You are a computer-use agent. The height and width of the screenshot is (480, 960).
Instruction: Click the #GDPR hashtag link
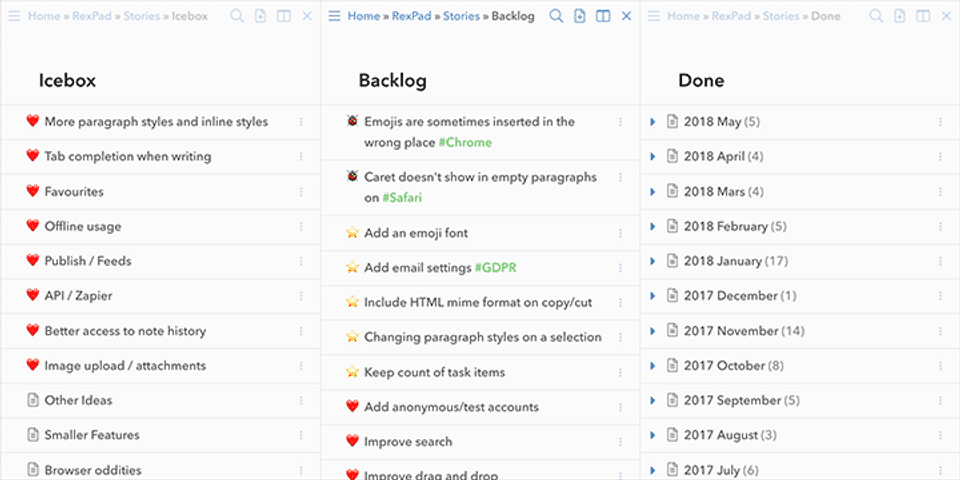[495, 268]
